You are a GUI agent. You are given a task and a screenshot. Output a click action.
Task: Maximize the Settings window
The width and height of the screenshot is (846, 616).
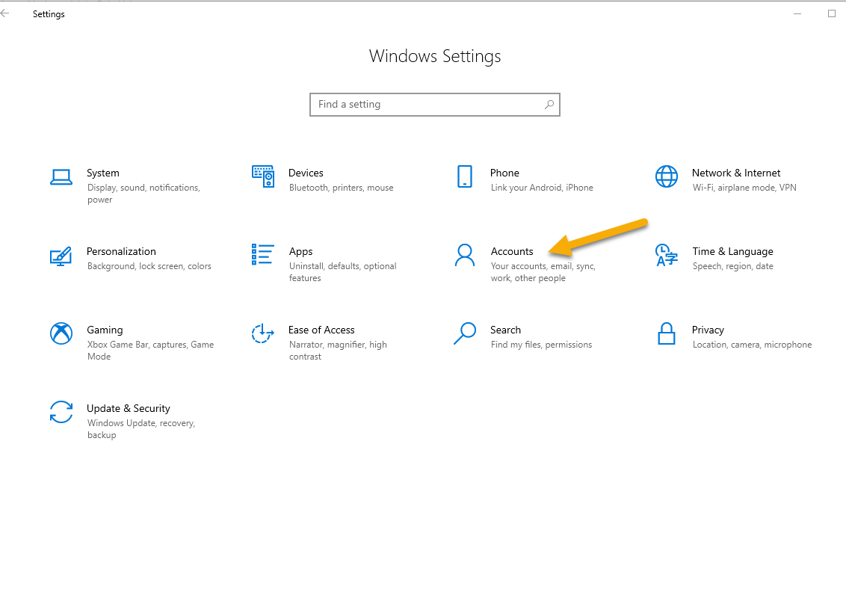click(832, 13)
